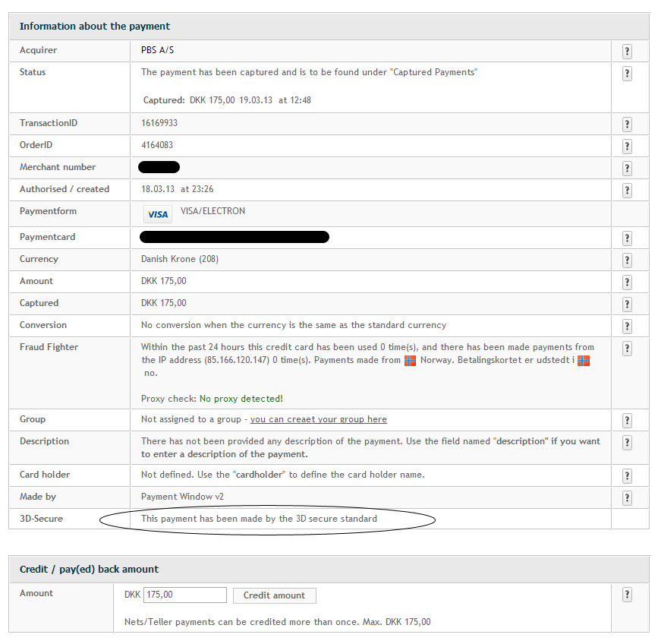Focus the DKK credit amount input field
The height and width of the screenshot is (644, 658).
click(x=185, y=595)
